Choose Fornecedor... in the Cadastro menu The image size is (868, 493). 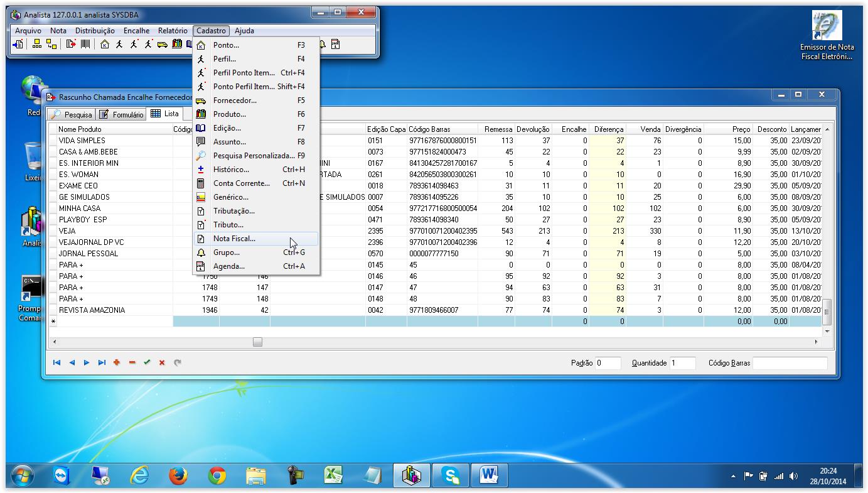click(256, 100)
